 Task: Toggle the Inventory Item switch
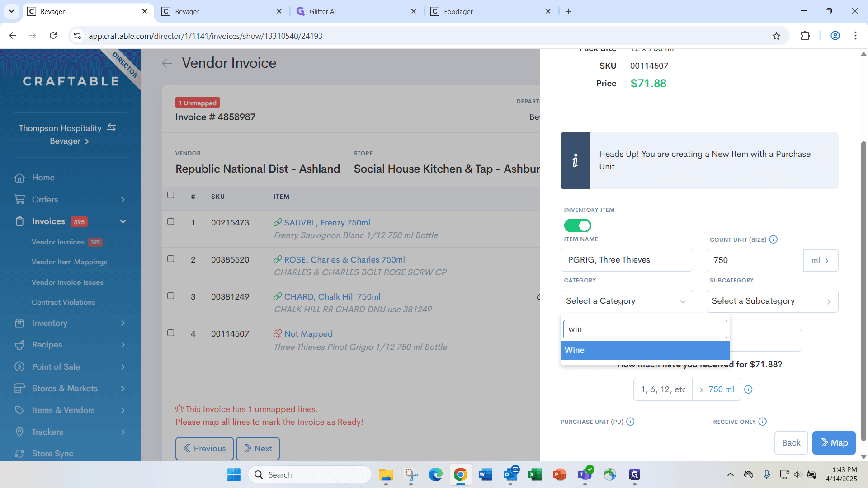[x=577, y=225]
